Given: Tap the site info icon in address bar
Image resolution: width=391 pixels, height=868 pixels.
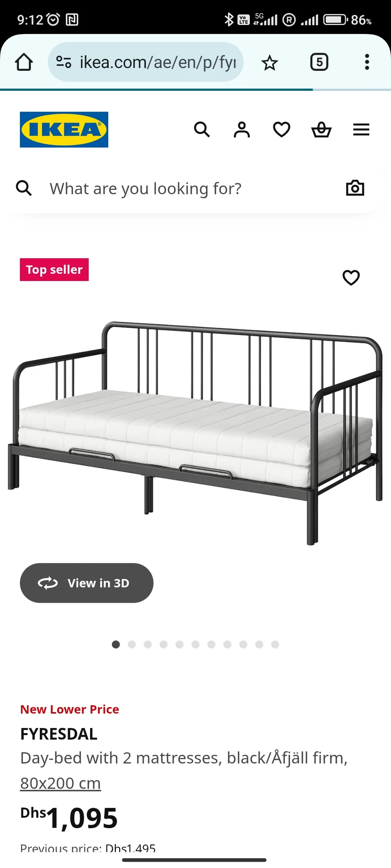Looking at the screenshot, I should pos(64,62).
